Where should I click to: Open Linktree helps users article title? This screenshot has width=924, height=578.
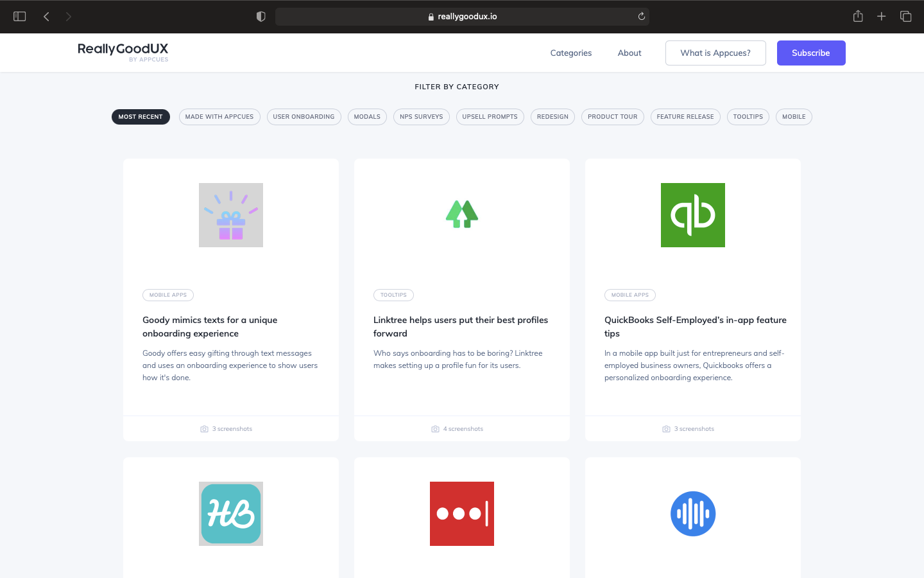(461, 327)
